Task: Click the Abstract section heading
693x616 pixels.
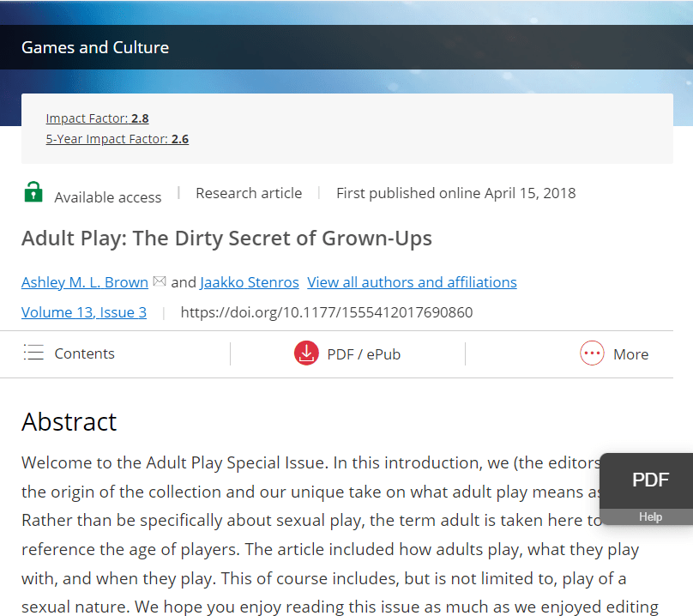Action: (69, 421)
